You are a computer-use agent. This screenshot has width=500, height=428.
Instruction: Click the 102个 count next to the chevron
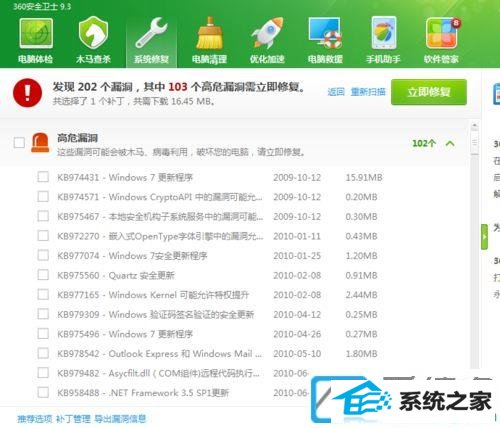pyautogui.click(x=424, y=143)
